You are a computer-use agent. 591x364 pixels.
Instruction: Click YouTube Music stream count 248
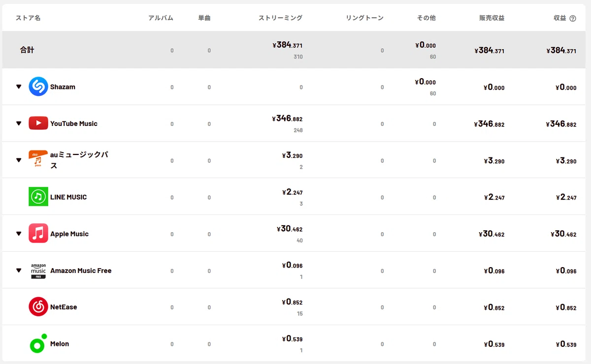297,130
